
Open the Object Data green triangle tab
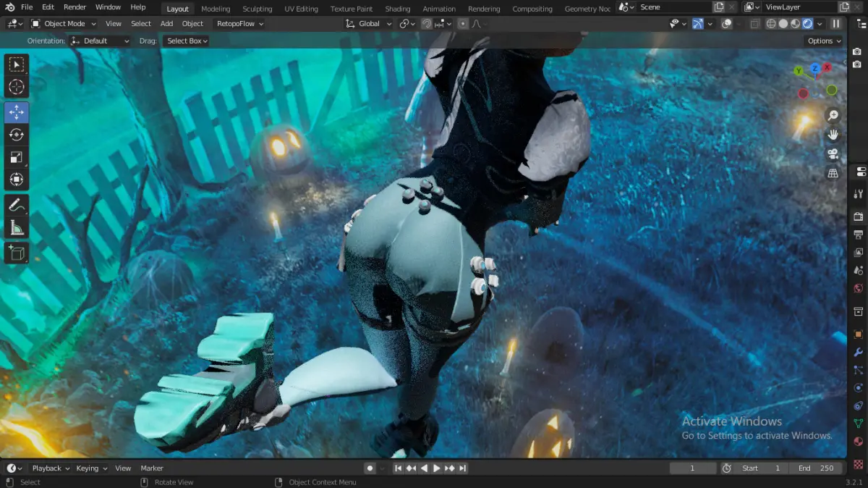pyautogui.click(x=859, y=424)
